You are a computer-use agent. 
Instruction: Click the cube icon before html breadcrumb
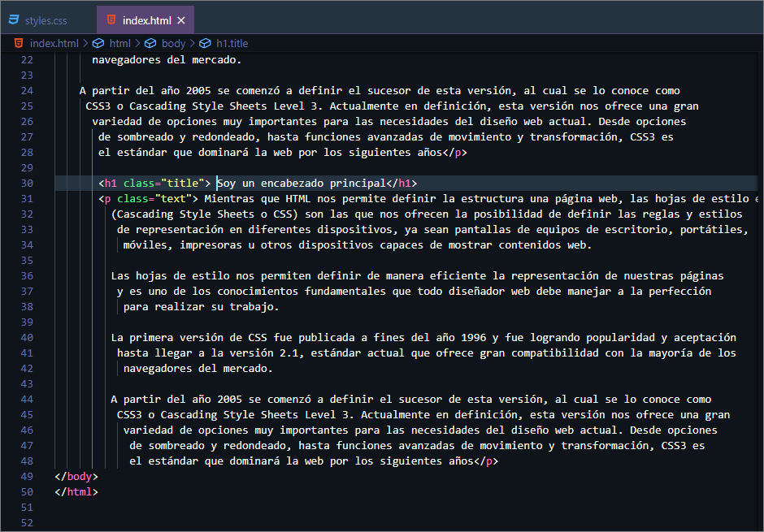(98, 43)
